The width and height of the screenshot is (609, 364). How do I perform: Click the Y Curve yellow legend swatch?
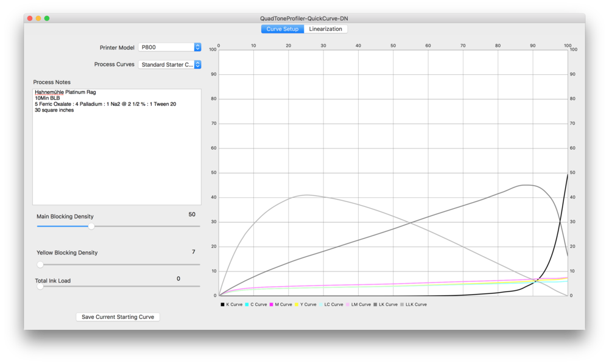(x=297, y=304)
